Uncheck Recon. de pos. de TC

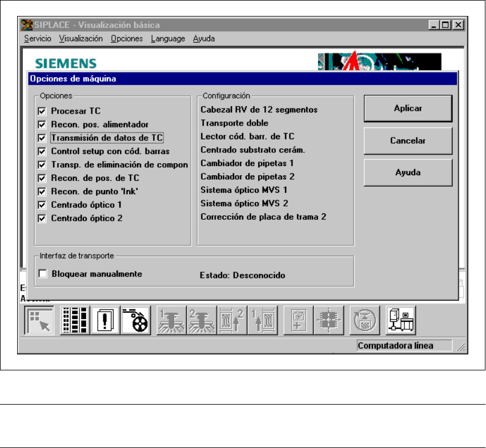tap(42, 178)
